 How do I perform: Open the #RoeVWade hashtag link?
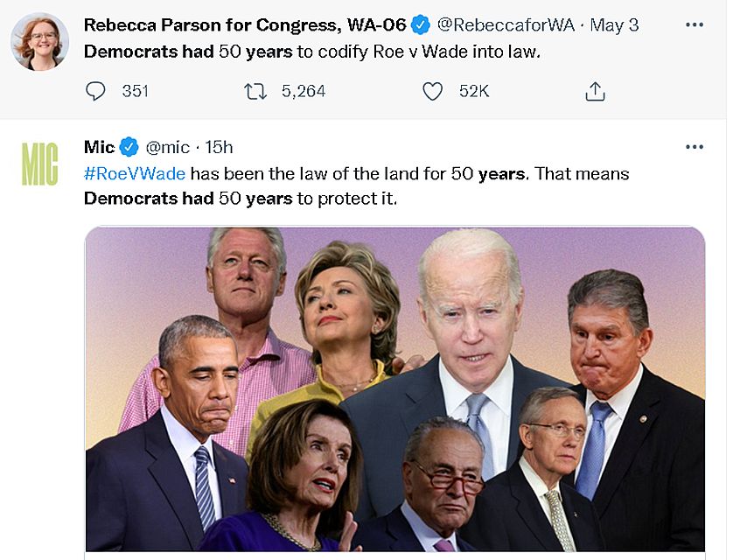click(x=135, y=173)
